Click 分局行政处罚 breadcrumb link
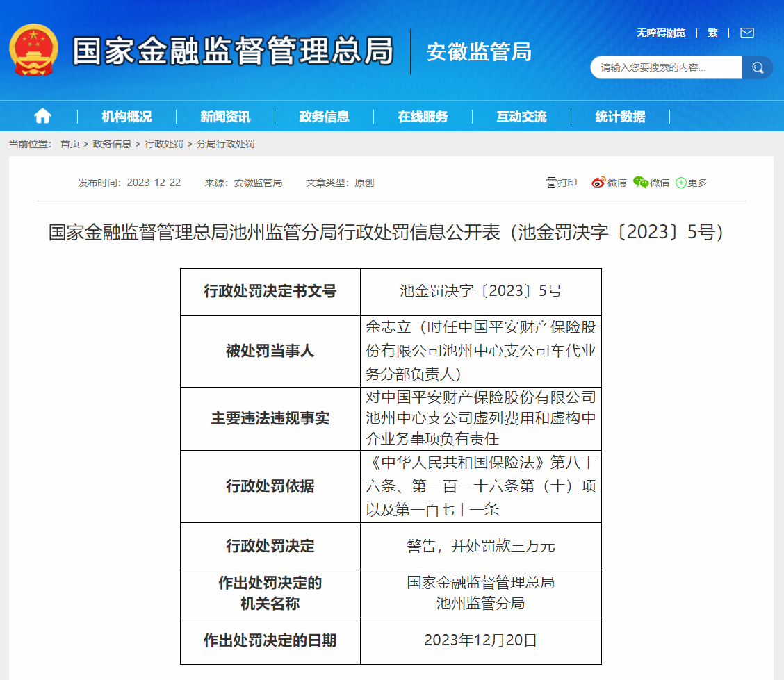Image resolution: width=784 pixels, height=680 pixels. [225, 144]
